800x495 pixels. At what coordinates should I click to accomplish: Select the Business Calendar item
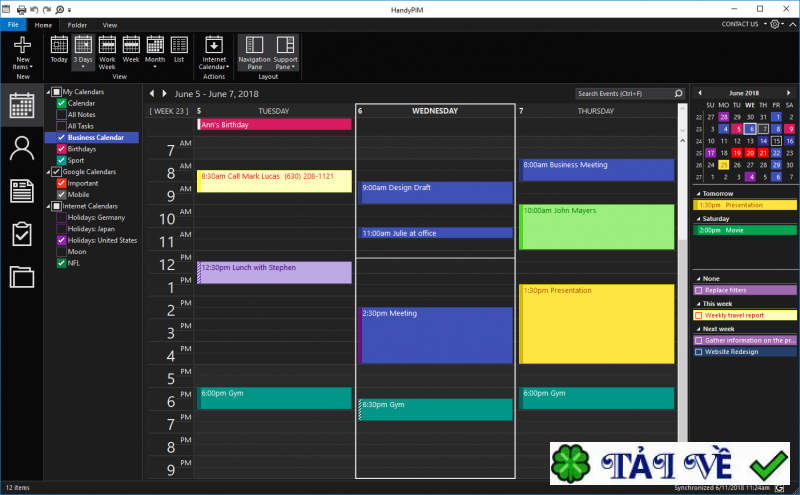click(x=92, y=137)
